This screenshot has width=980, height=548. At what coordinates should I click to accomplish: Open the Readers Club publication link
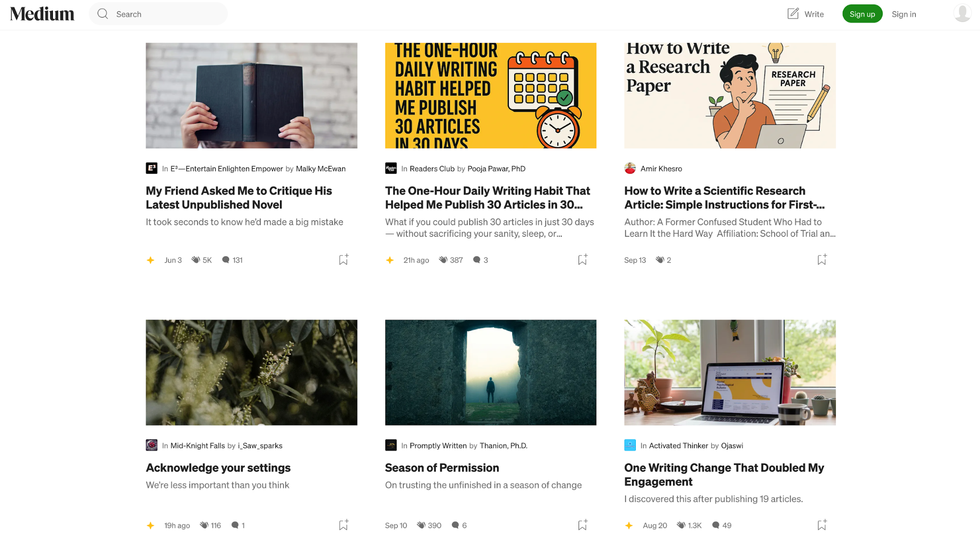click(432, 169)
